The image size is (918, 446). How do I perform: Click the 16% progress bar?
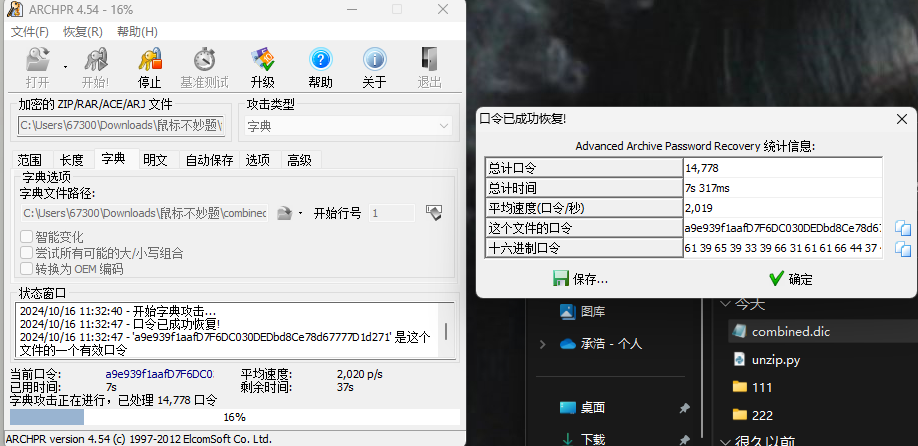pos(235,417)
